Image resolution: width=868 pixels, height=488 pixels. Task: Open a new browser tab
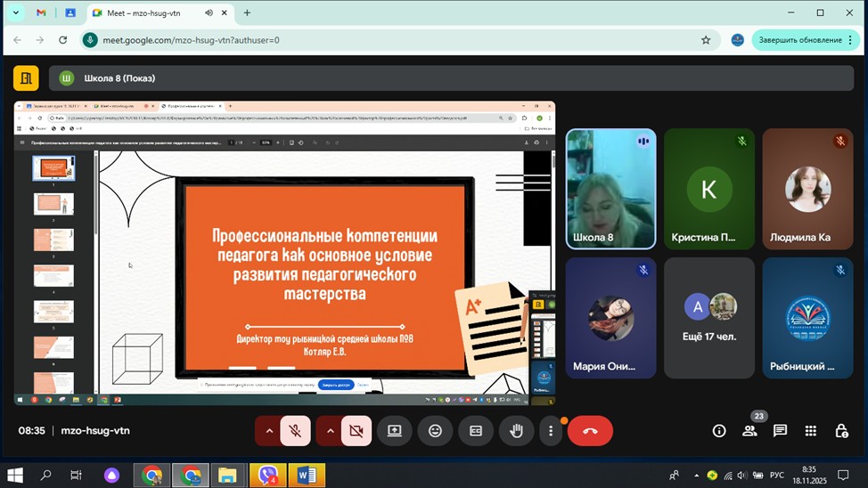click(x=247, y=13)
